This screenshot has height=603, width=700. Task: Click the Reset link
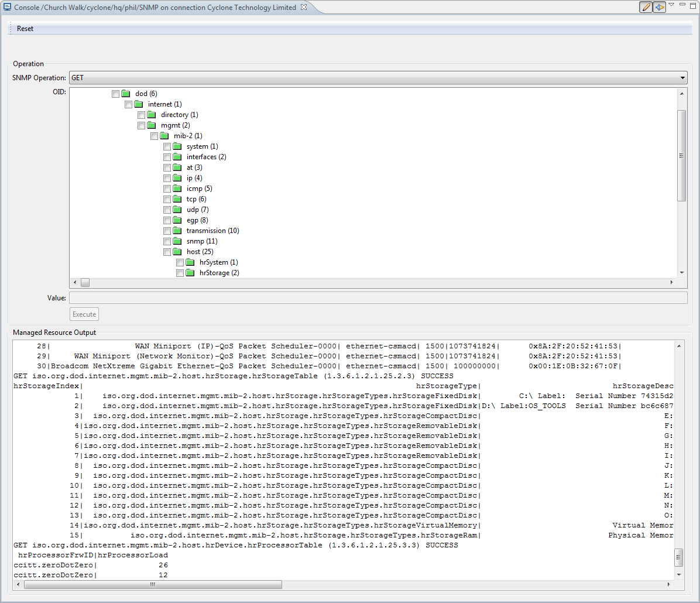25,29
